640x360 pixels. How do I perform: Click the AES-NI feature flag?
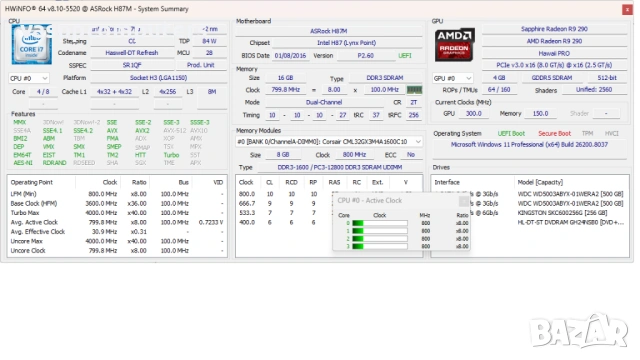pos(23,163)
